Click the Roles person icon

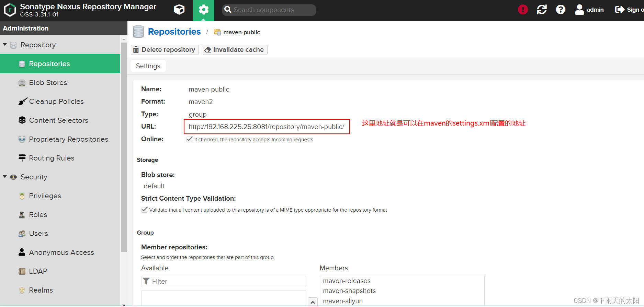(22, 215)
